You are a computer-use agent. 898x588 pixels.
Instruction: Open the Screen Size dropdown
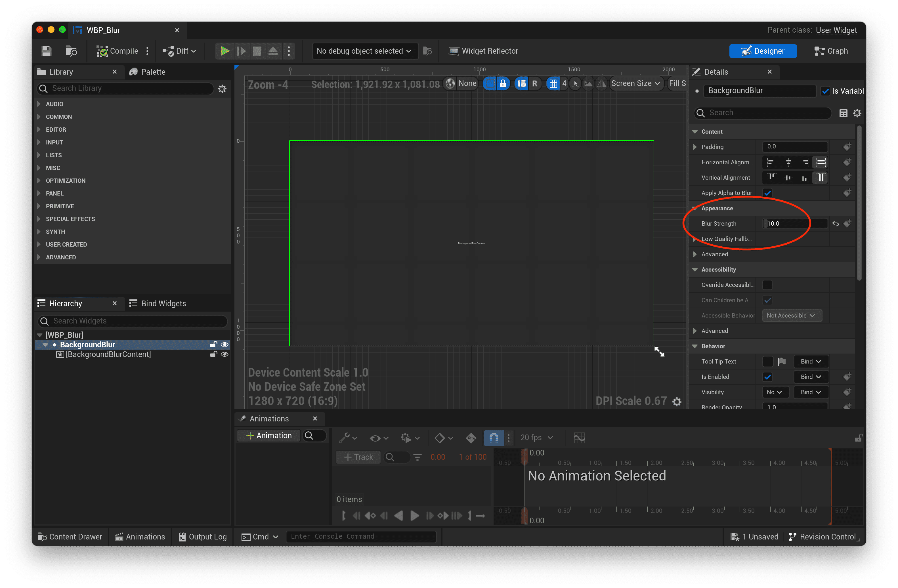pos(635,84)
